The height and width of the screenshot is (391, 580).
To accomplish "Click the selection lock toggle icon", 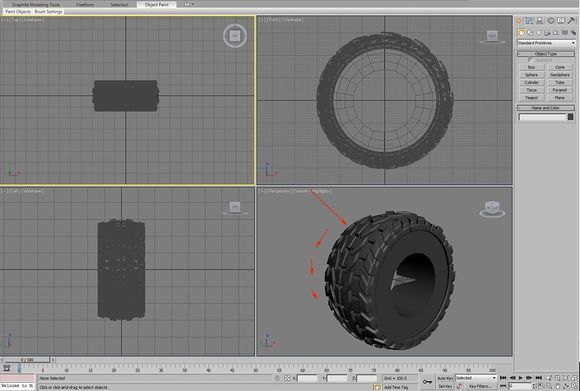I will pyautogui.click(x=277, y=378).
